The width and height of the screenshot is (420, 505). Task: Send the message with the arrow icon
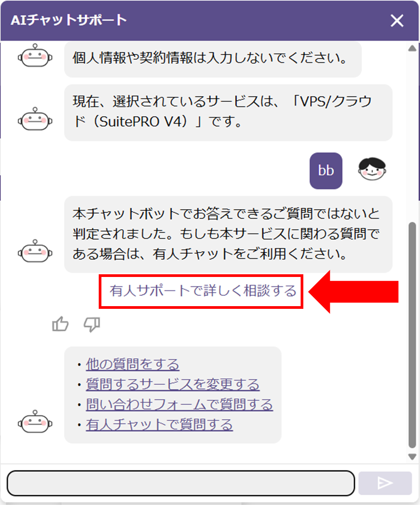click(385, 483)
